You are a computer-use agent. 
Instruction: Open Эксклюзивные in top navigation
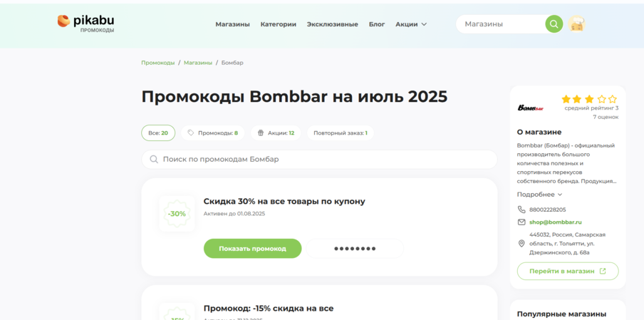point(332,24)
